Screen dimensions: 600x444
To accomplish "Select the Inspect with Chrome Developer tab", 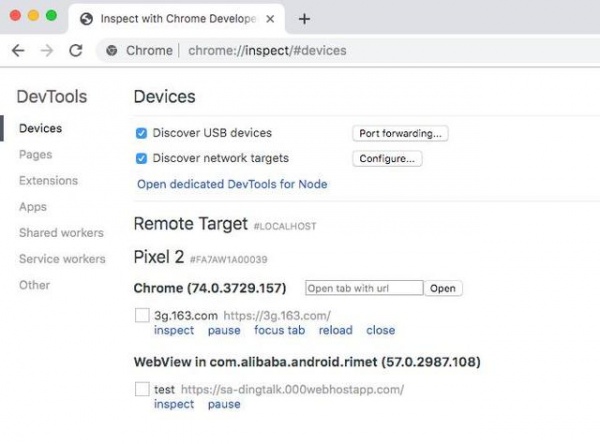I will click(x=177, y=19).
